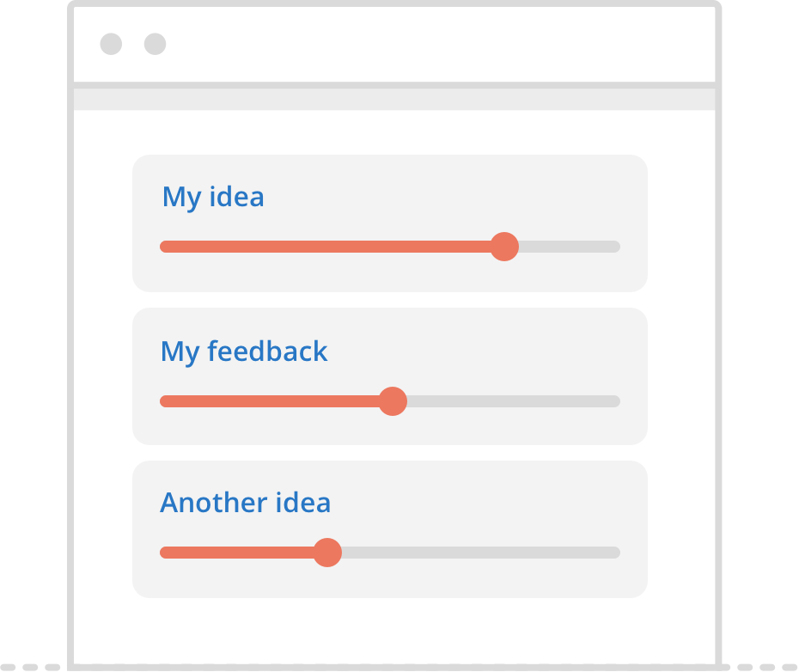Open the My idea title link
Viewport: 799px width, 672px height.
click(213, 198)
